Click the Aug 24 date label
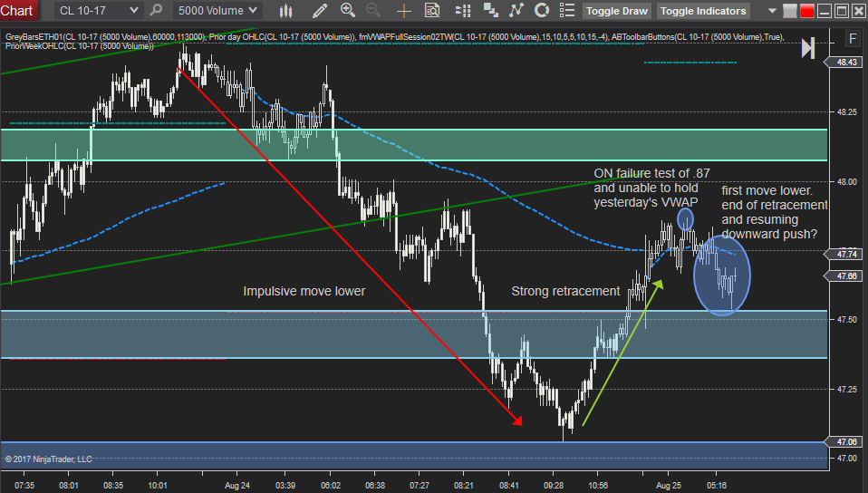868x493 pixels. tap(237, 485)
